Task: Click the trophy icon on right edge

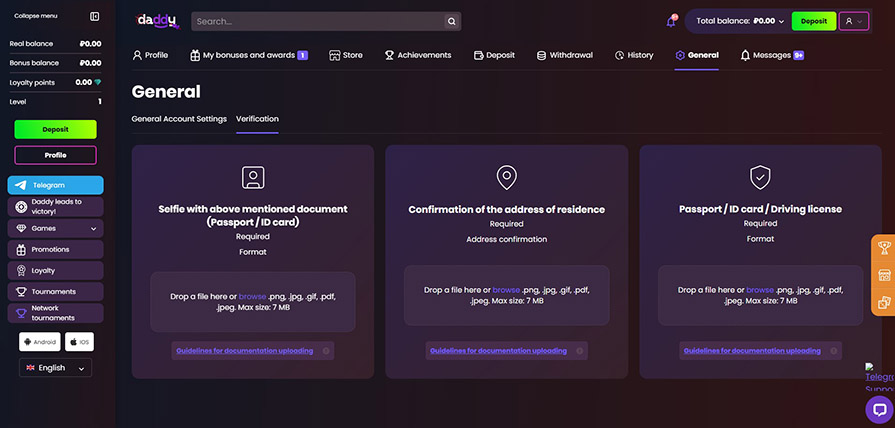Action: point(884,248)
